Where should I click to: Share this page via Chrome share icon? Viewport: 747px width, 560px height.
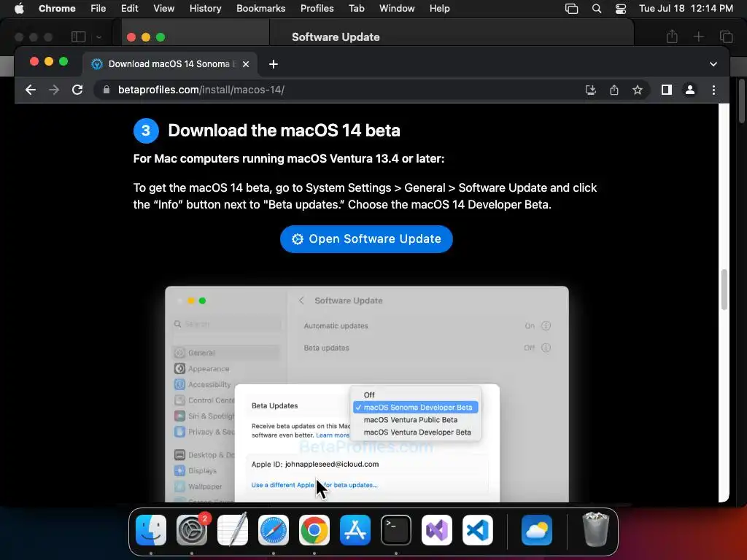[x=614, y=90]
